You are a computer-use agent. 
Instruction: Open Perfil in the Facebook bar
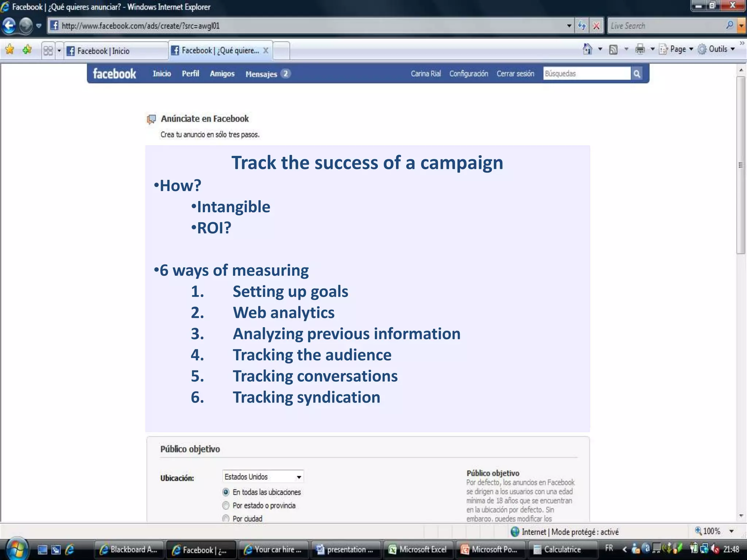point(190,74)
